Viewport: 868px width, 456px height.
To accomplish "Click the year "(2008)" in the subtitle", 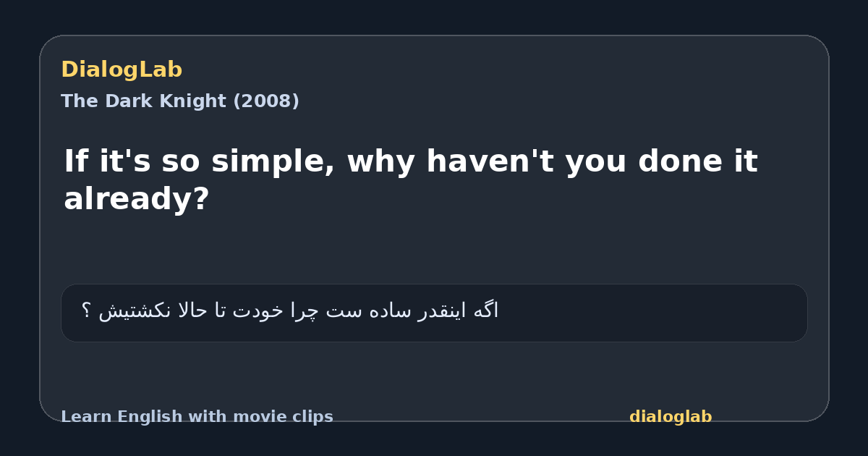I will tap(265, 101).
